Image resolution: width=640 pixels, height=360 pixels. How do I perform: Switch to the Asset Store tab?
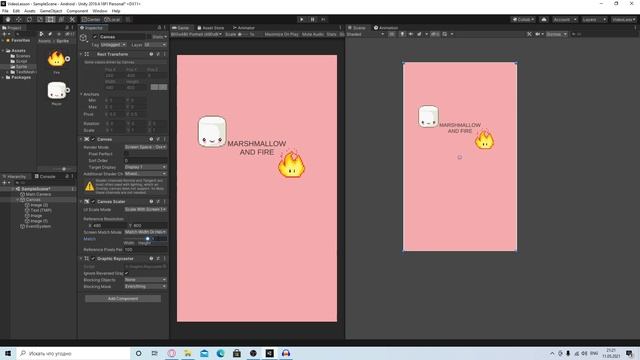(211, 28)
